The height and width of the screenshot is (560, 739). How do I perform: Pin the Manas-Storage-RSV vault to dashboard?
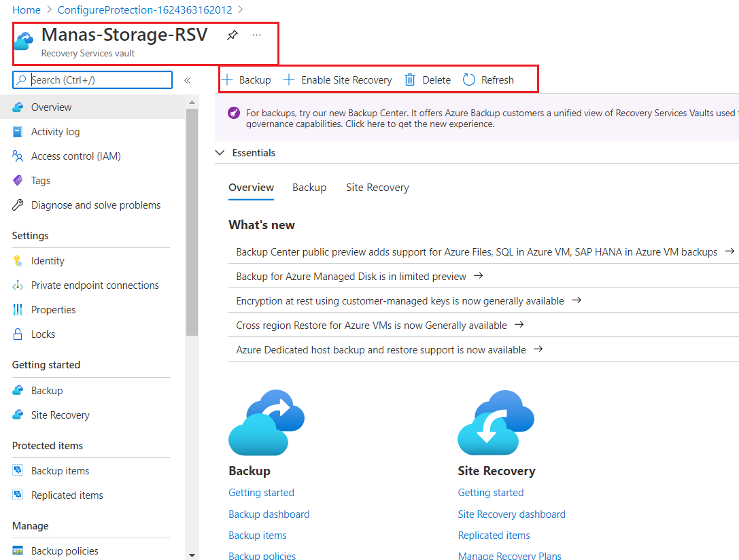(233, 35)
